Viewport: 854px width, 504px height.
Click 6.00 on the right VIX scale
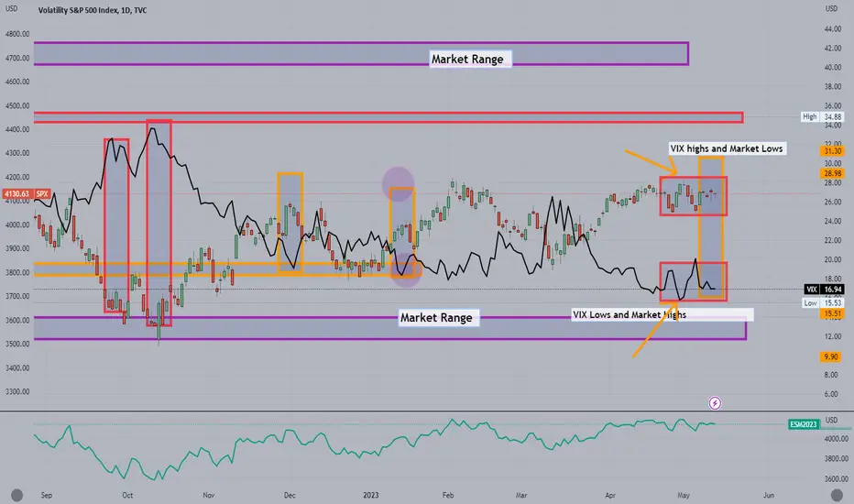pos(832,394)
